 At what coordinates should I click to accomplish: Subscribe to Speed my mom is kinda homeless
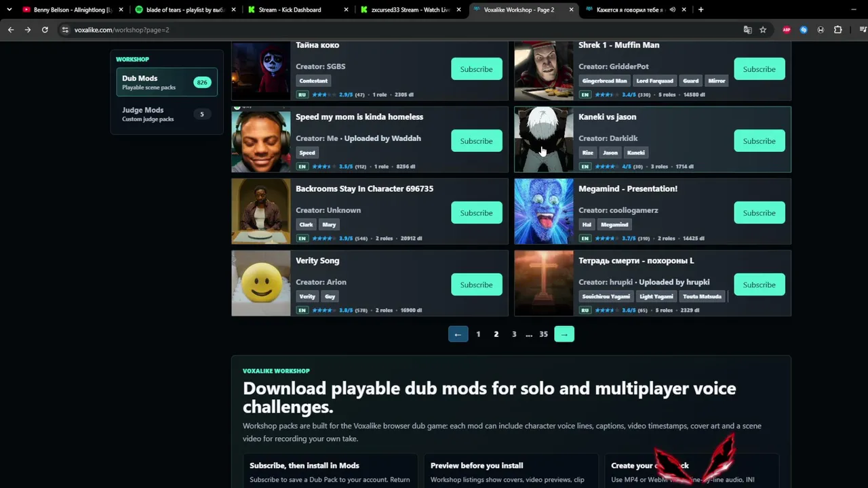477,141
